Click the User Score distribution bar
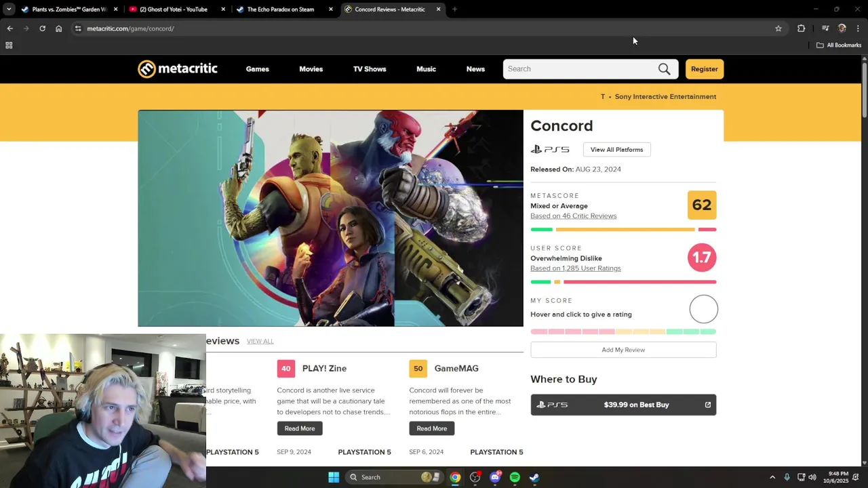Image resolution: width=868 pixels, height=488 pixels. pyautogui.click(x=623, y=282)
